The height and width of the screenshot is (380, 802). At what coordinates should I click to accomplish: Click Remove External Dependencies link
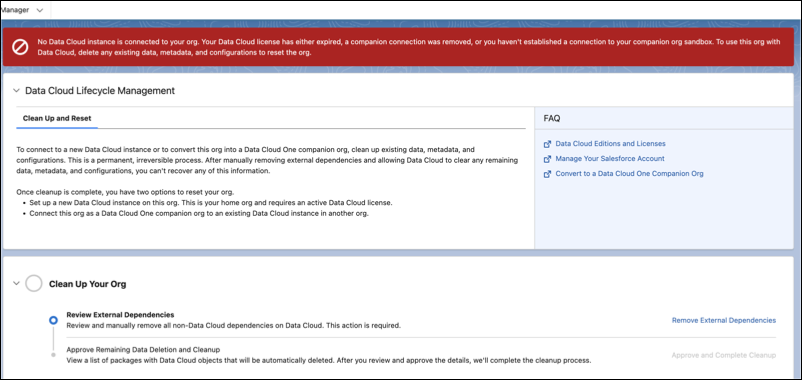click(x=724, y=320)
